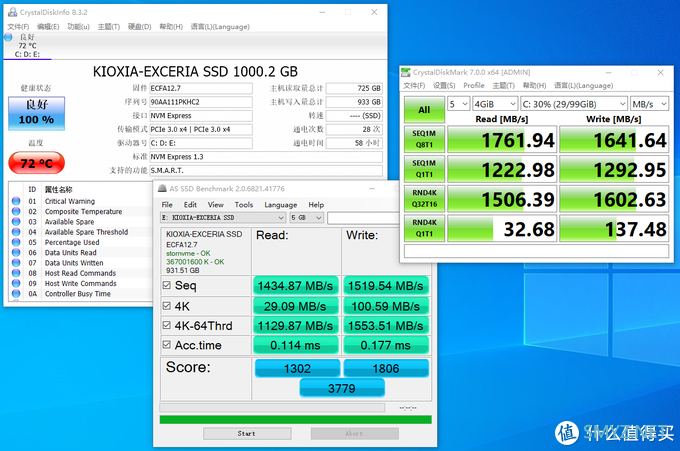Screen dimensions: 680x451
Task: Click the empty status field below CrystalDiskMark results
Action: coord(536,251)
